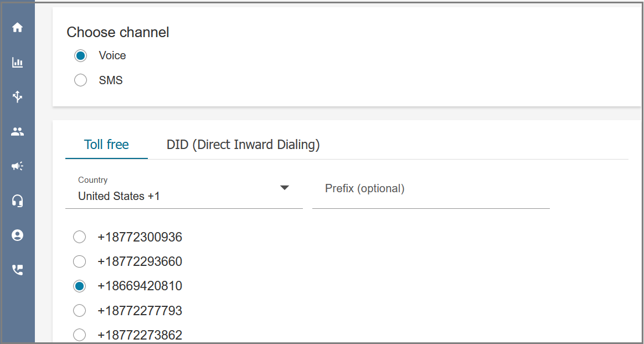This screenshot has height=344, width=644.
Task: Open the Customer profiles person icon
Action: tap(17, 235)
